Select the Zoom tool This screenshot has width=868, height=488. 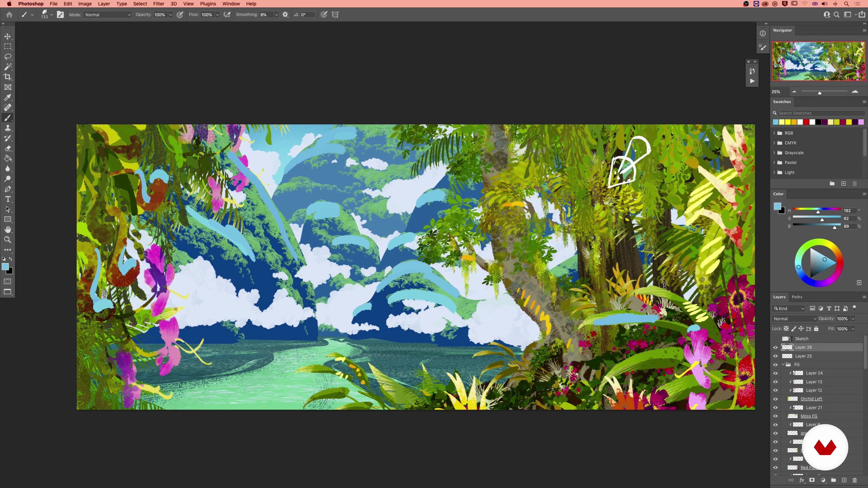[x=7, y=240]
